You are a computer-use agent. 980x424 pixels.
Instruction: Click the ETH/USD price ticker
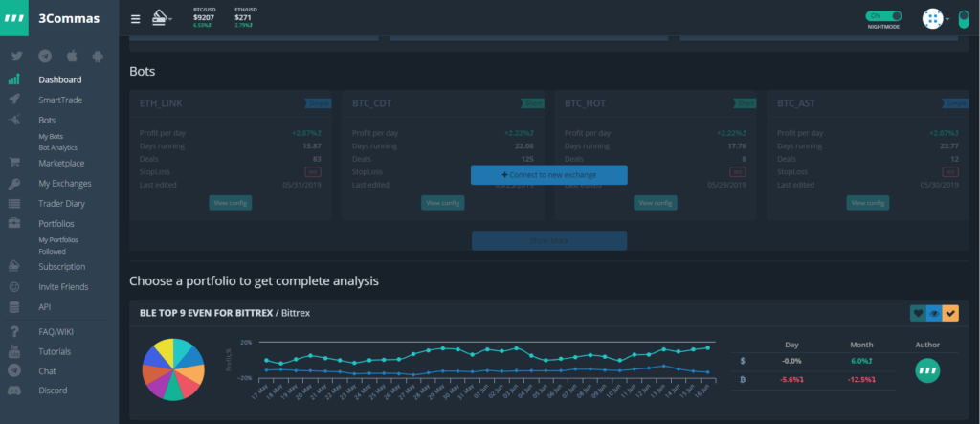246,18
